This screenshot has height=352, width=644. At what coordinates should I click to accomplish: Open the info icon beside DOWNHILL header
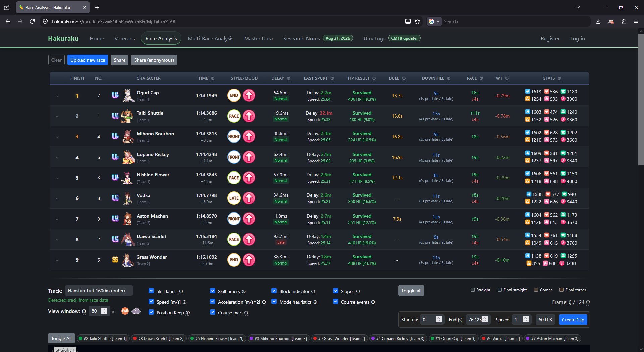tap(449, 78)
